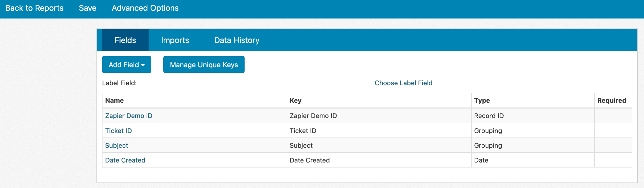Image resolution: width=644 pixels, height=188 pixels.
Task: Switch to the Imports tab
Action: 175,40
